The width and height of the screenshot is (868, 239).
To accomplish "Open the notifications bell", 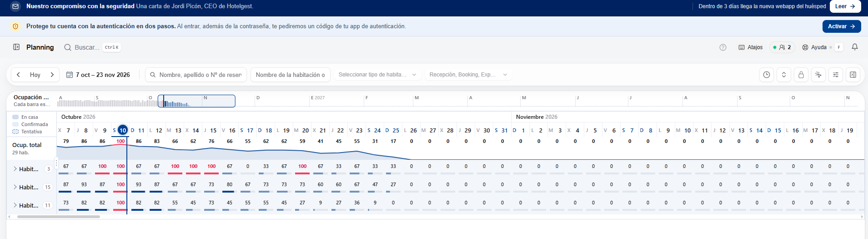I will coord(855,47).
